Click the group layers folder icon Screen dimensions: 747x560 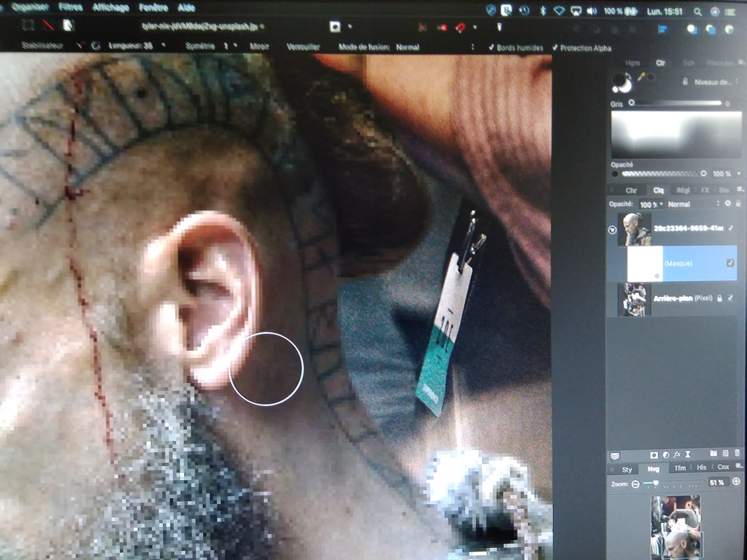click(x=713, y=454)
